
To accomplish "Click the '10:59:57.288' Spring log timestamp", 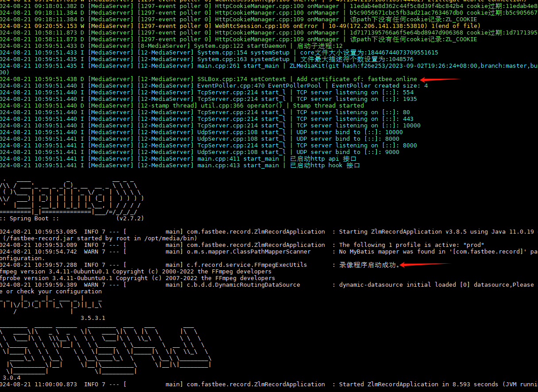I will click(56, 265).
